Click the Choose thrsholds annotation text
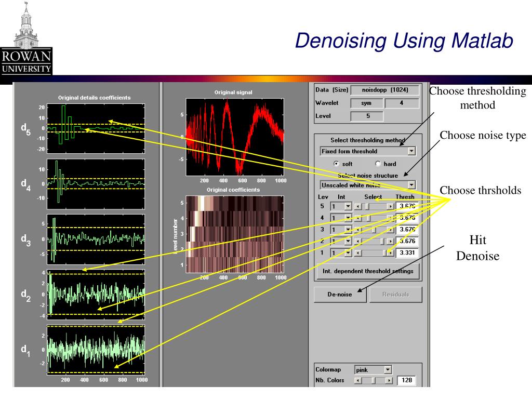Screen dimensions: 532x399 click(x=481, y=190)
